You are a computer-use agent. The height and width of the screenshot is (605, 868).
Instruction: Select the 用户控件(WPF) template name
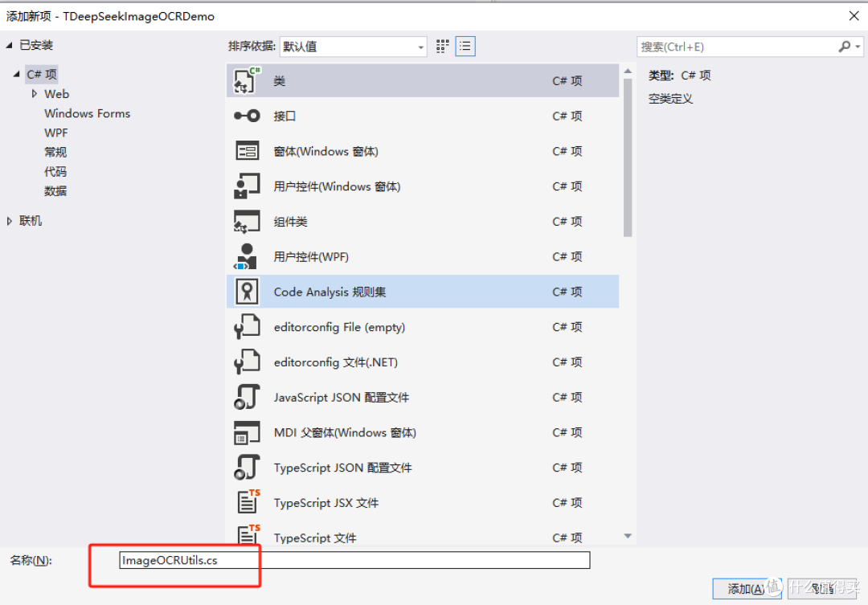tap(311, 257)
